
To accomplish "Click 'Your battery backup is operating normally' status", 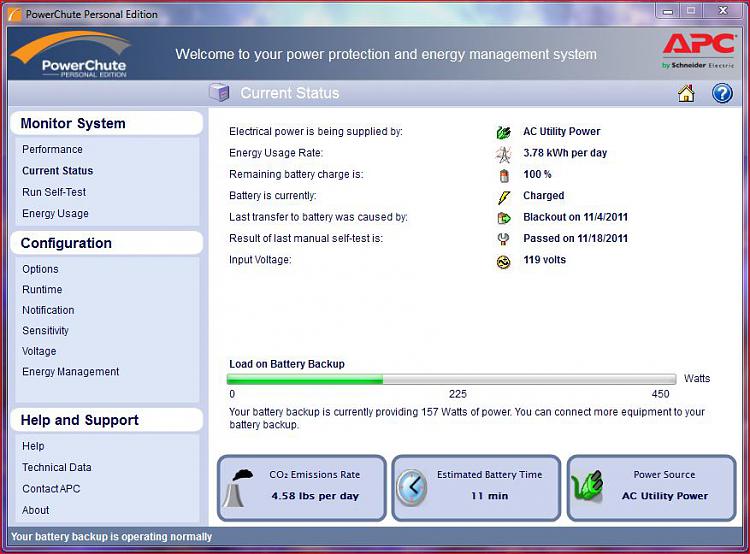I will 111,537.
